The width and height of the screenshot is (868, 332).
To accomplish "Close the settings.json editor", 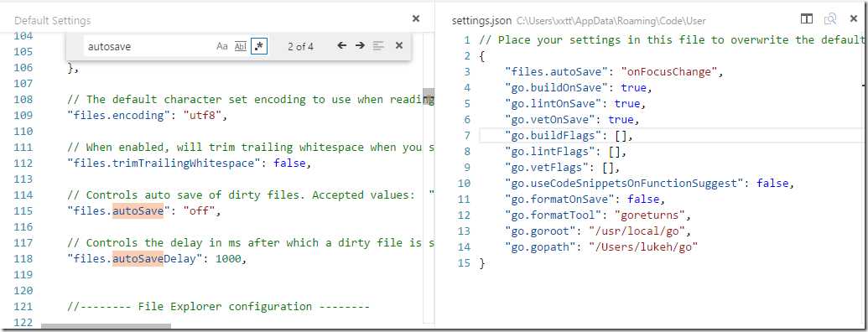I will tap(854, 18).
